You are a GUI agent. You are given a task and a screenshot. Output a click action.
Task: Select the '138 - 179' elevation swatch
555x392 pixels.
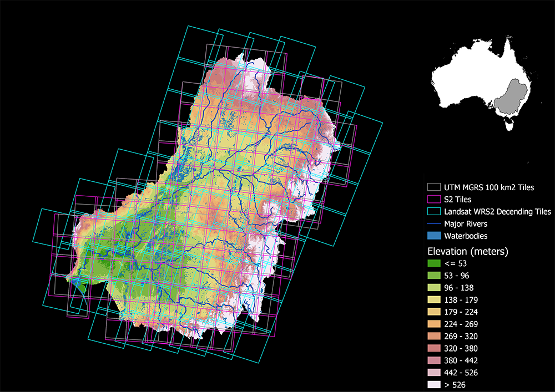pyautogui.click(x=434, y=300)
